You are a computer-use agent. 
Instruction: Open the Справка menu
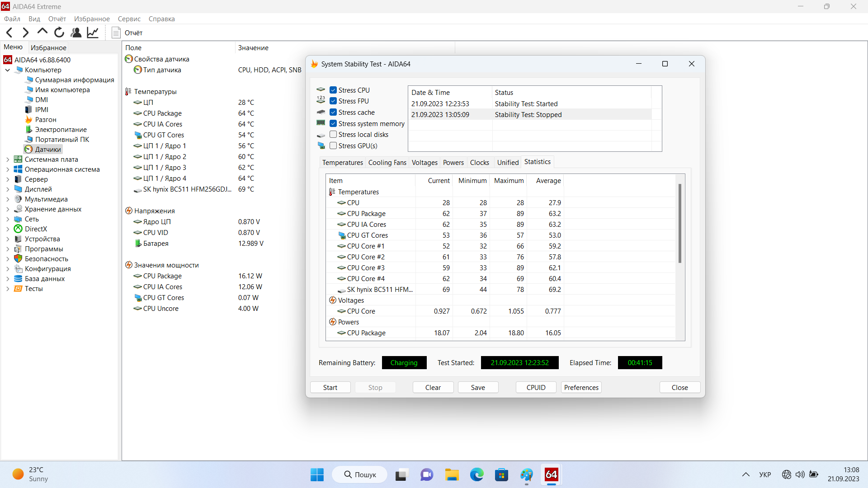[x=162, y=19]
